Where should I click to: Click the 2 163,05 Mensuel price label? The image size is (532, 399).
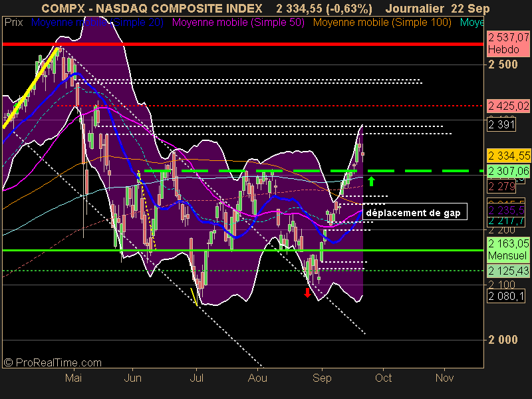[508, 249]
